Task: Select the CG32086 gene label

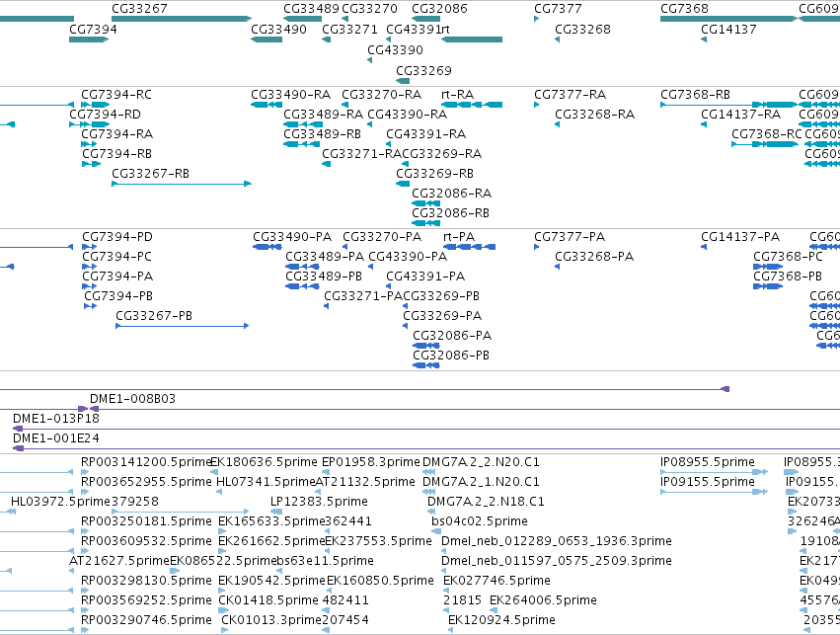Action: point(439,9)
